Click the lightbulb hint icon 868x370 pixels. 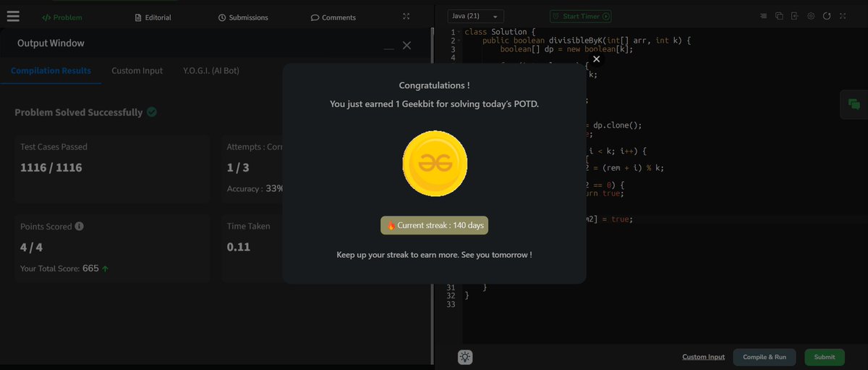click(465, 357)
